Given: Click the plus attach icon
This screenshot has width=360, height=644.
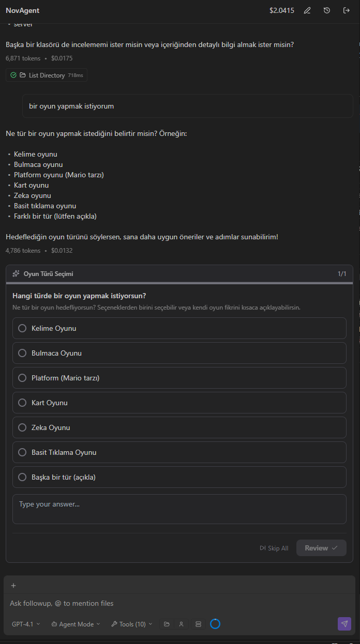Looking at the screenshot, I should (13, 586).
